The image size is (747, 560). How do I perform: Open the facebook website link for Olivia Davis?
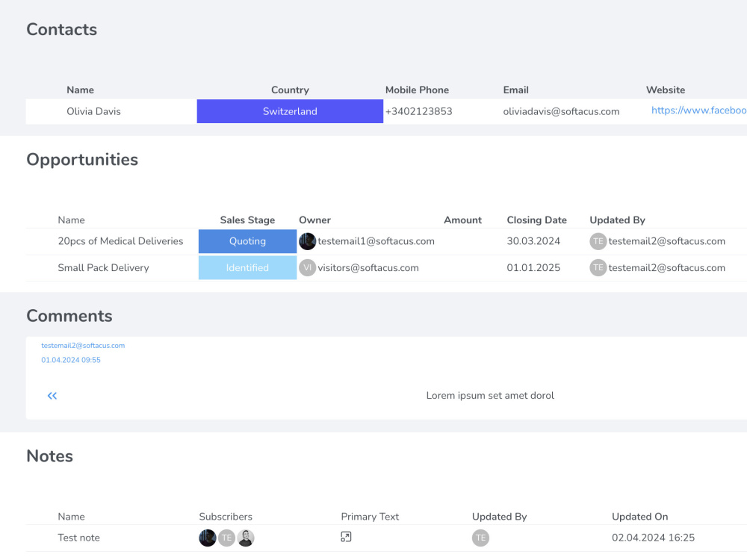click(x=699, y=111)
